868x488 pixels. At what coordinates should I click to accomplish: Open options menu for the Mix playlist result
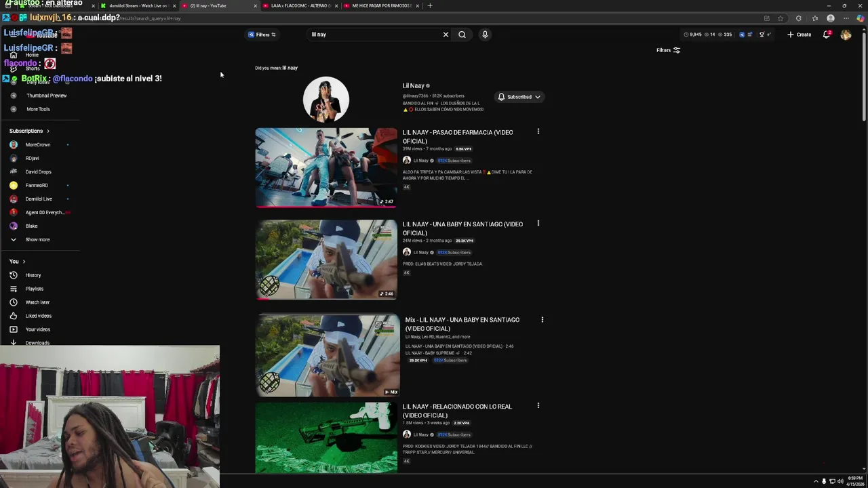pos(542,319)
